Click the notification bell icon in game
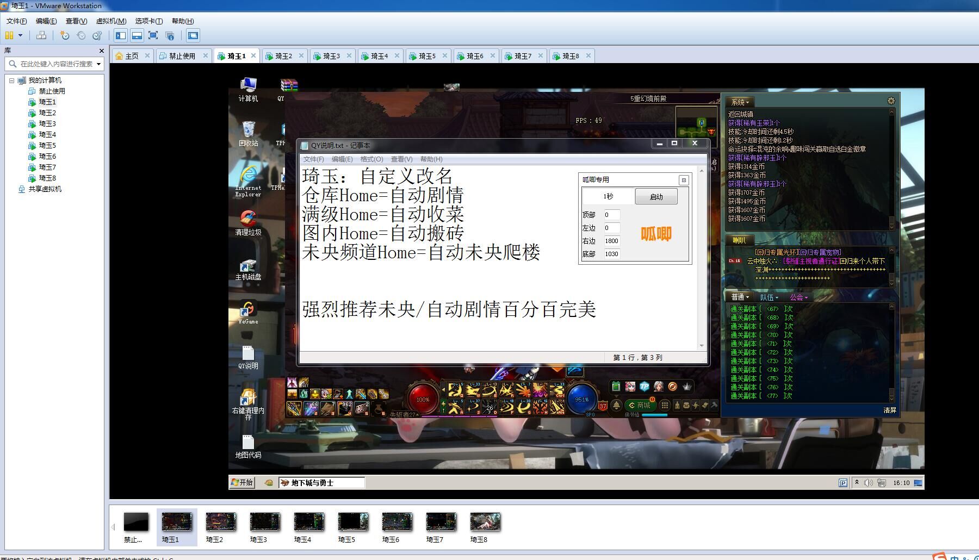 (616, 405)
